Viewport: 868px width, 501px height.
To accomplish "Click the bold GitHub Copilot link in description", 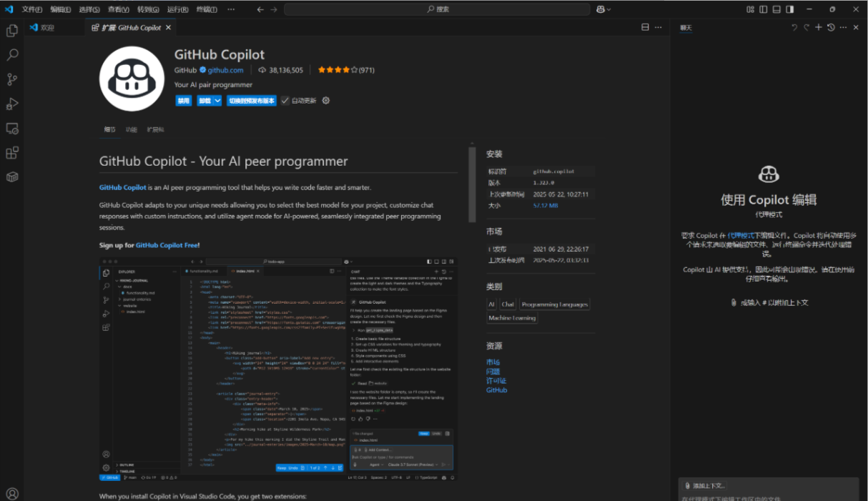I will pyautogui.click(x=122, y=187).
